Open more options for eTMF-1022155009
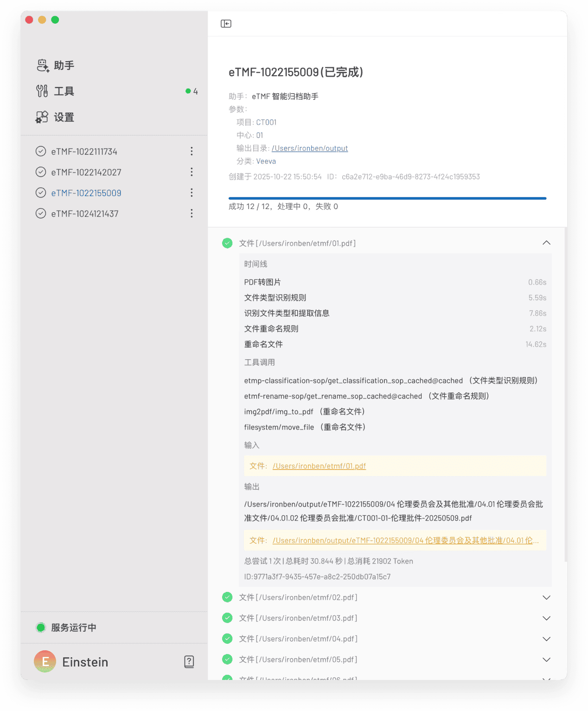The width and height of the screenshot is (588, 711). coord(192,193)
